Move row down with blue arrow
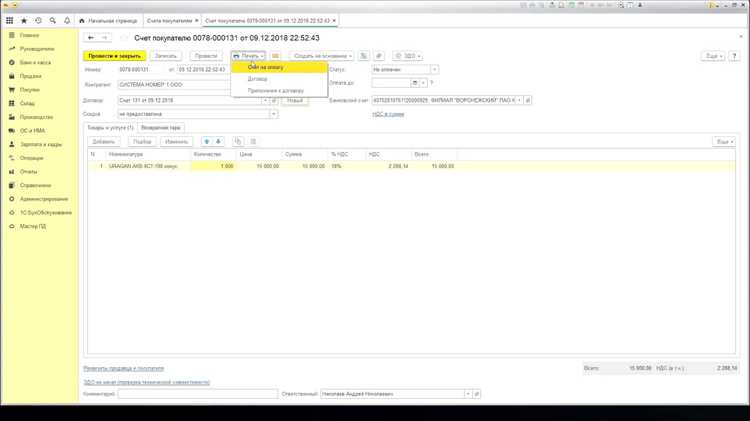The image size is (750, 421). 218,142
